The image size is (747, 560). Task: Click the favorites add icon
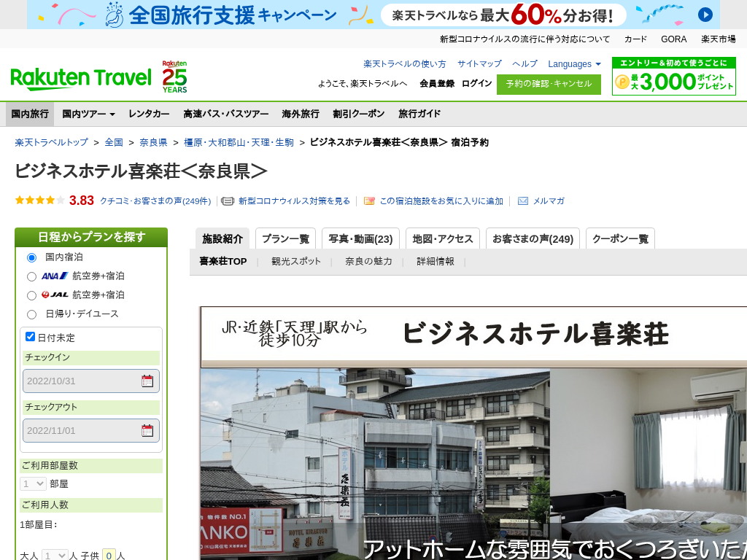point(368,201)
